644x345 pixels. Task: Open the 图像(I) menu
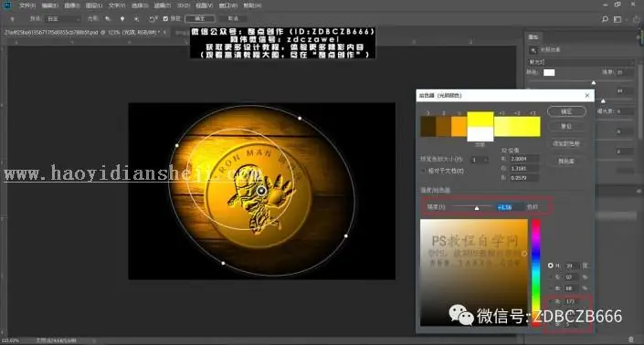pos(72,5)
